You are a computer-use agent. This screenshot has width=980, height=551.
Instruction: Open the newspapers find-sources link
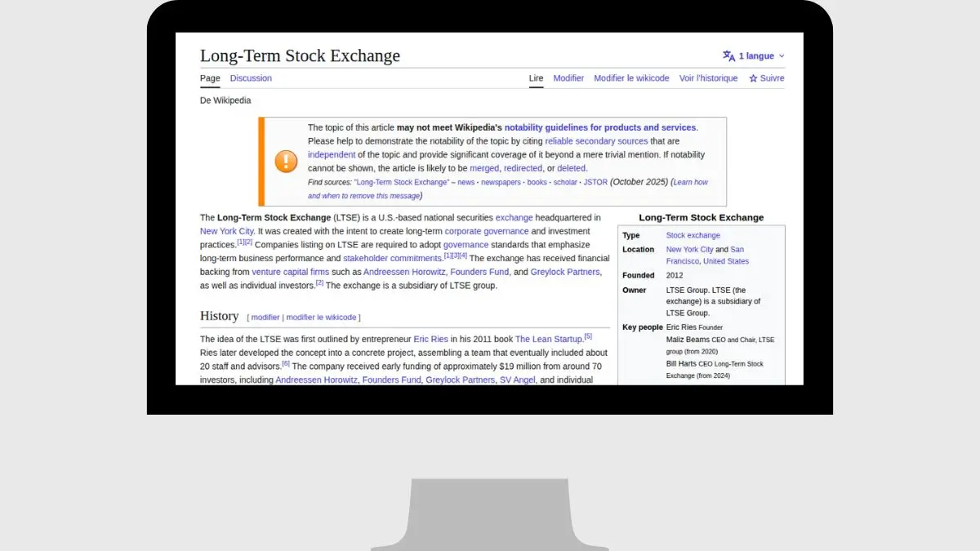click(501, 182)
